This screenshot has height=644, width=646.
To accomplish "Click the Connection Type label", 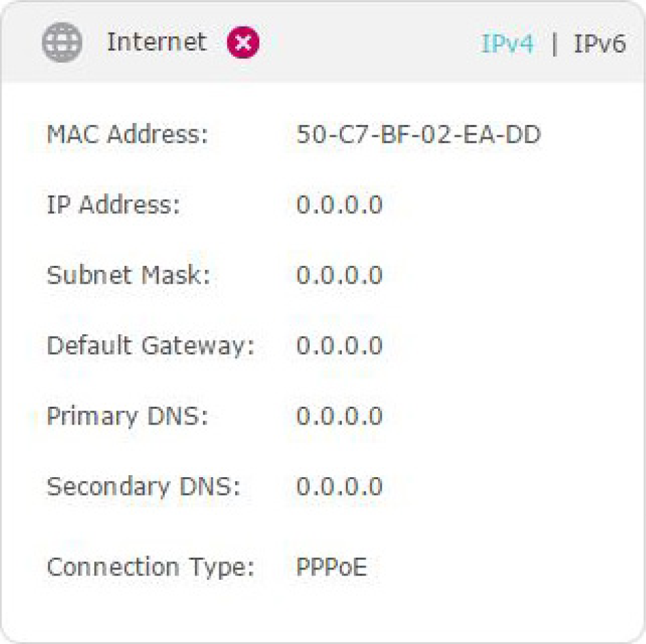I will pyautogui.click(x=151, y=568).
